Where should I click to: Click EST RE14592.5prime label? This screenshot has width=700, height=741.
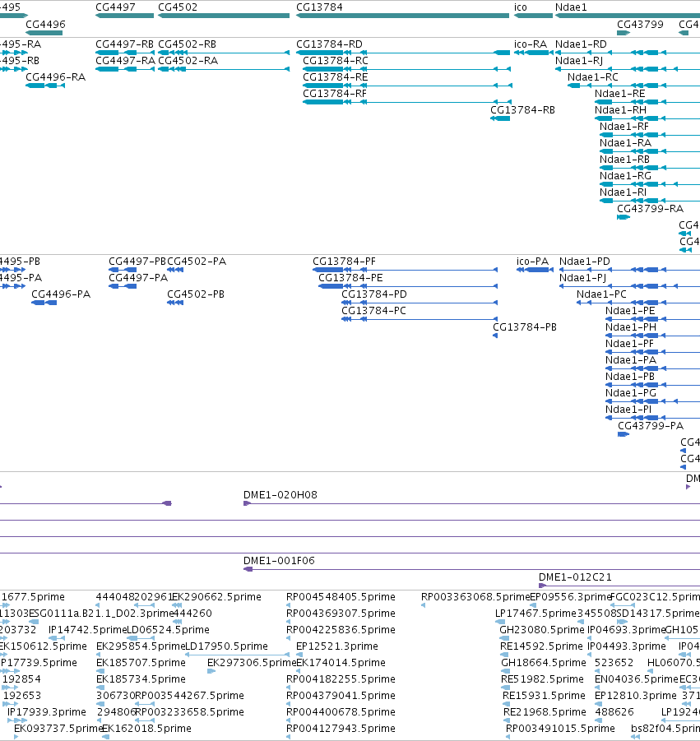pos(542,646)
